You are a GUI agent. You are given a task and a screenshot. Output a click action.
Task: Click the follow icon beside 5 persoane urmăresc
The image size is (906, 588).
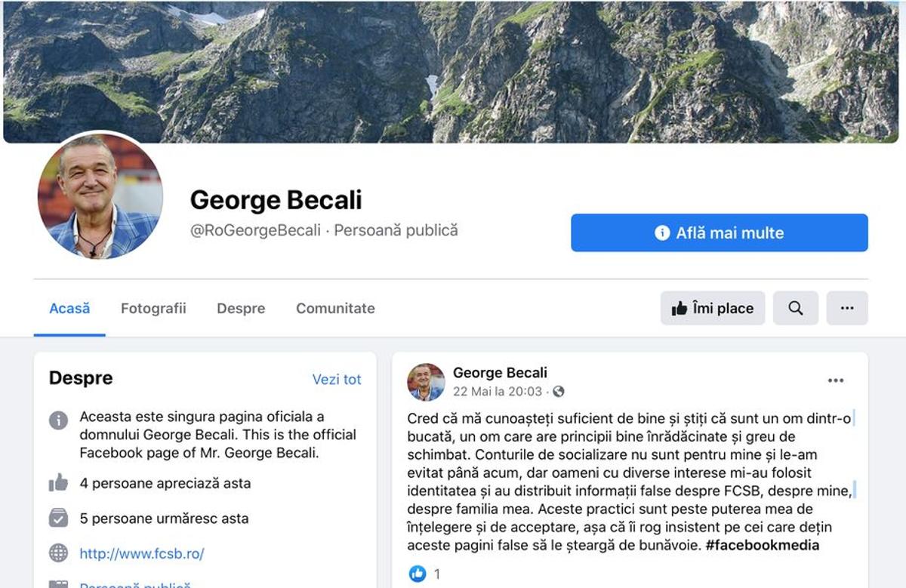click(x=58, y=519)
